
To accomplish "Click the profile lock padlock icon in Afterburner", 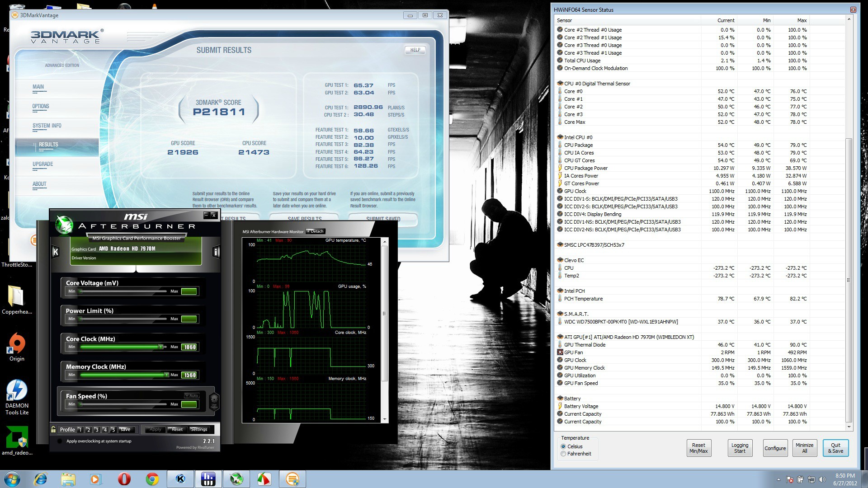I will tap(53, 429).
